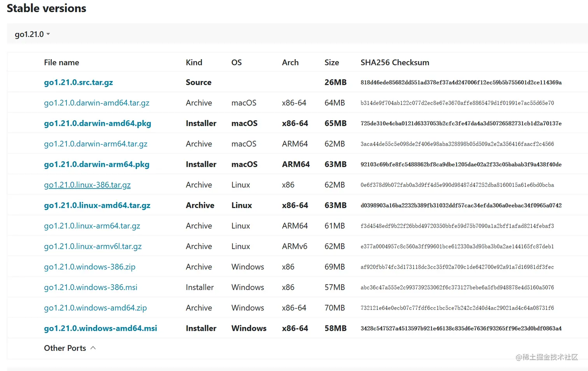Viewport: 588px width, 371px height.
Task: Download go1.21.0.src.tar.gz source file
Action: point(79,82)
